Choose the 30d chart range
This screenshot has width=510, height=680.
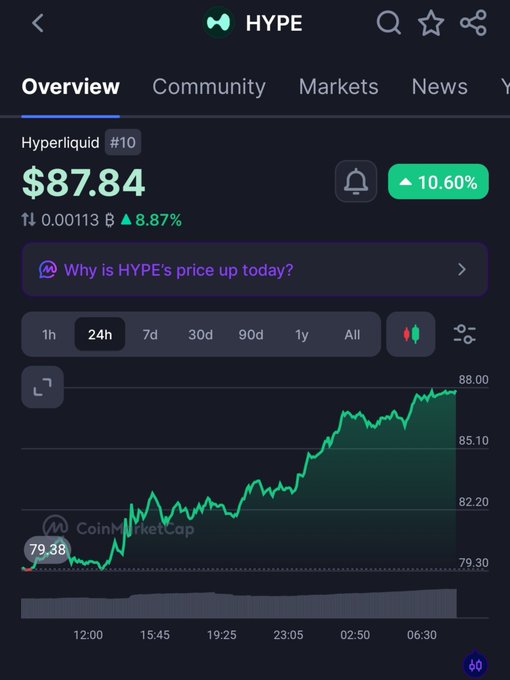pyautogui.click(x=200, y=334)
